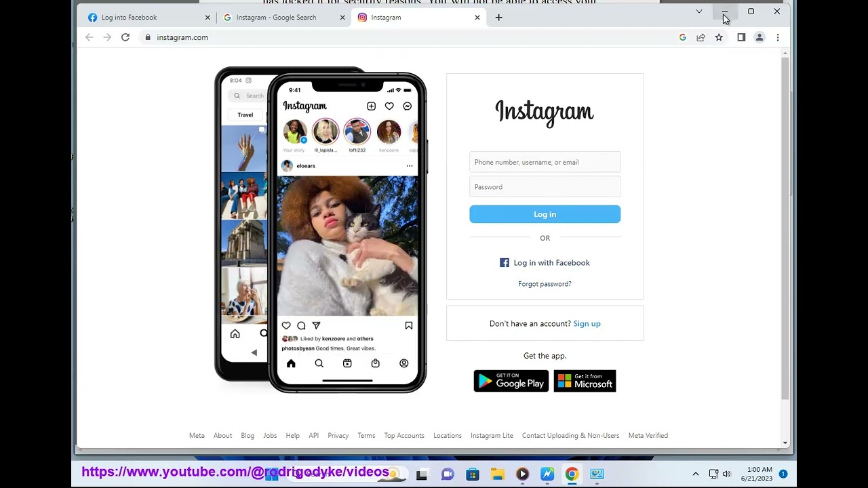Click the instagram.com address bar
The image size is (868, 488).
pyautogui.click(x=407, y=37)
